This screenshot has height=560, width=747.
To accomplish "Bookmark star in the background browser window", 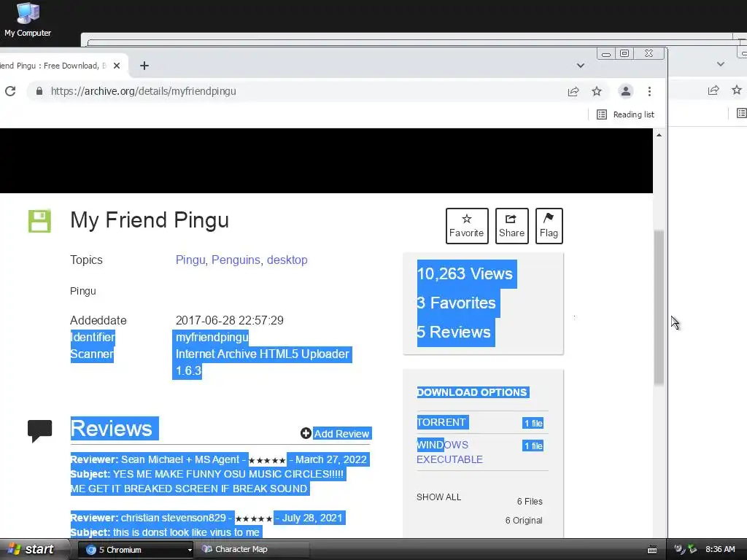I will 737,90.
